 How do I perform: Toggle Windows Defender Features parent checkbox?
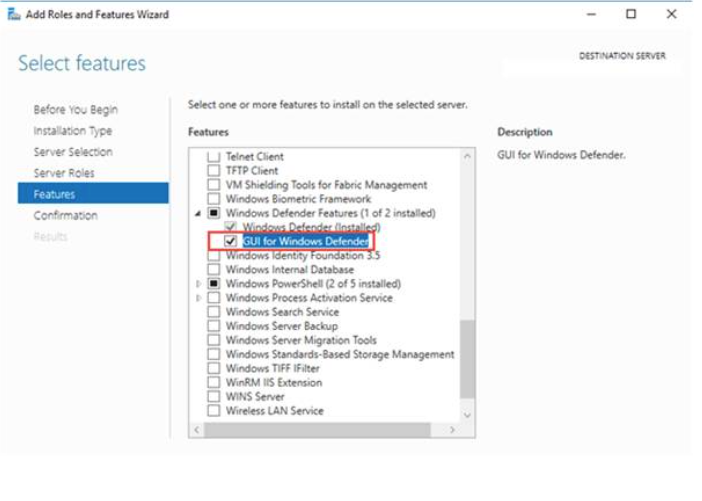point(214,213)
